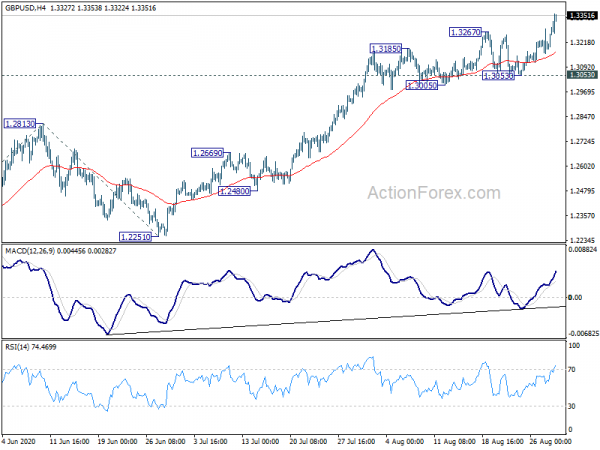The width and height of the screenshot is (600, 450).
Task: Click the 3 Jul 16:00 time axis label
Action: point(210,442)
